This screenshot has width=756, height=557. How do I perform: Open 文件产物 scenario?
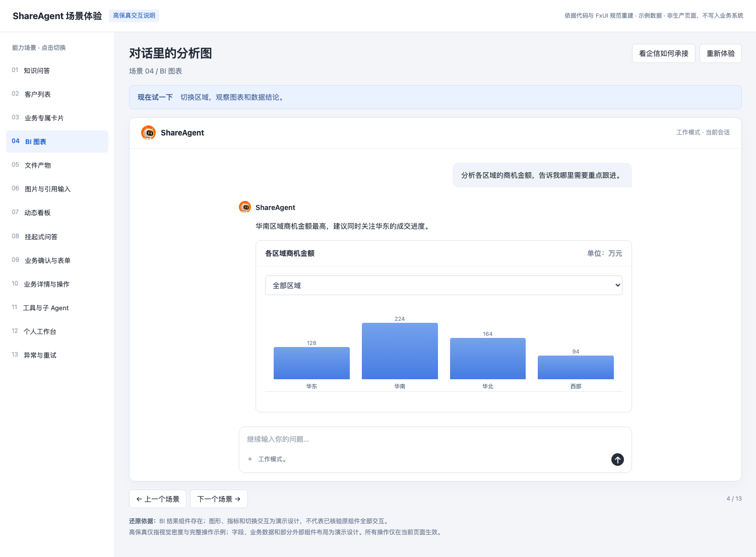click(57, 165)
